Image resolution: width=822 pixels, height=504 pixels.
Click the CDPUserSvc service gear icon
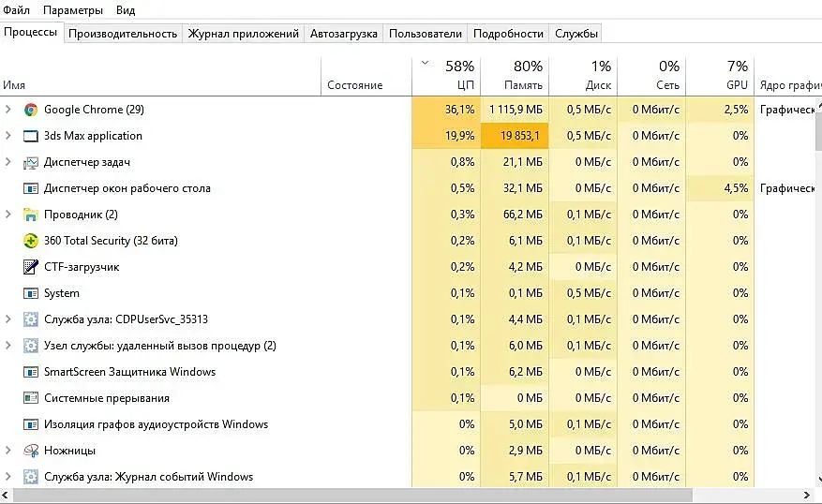(x=31, y=319)
